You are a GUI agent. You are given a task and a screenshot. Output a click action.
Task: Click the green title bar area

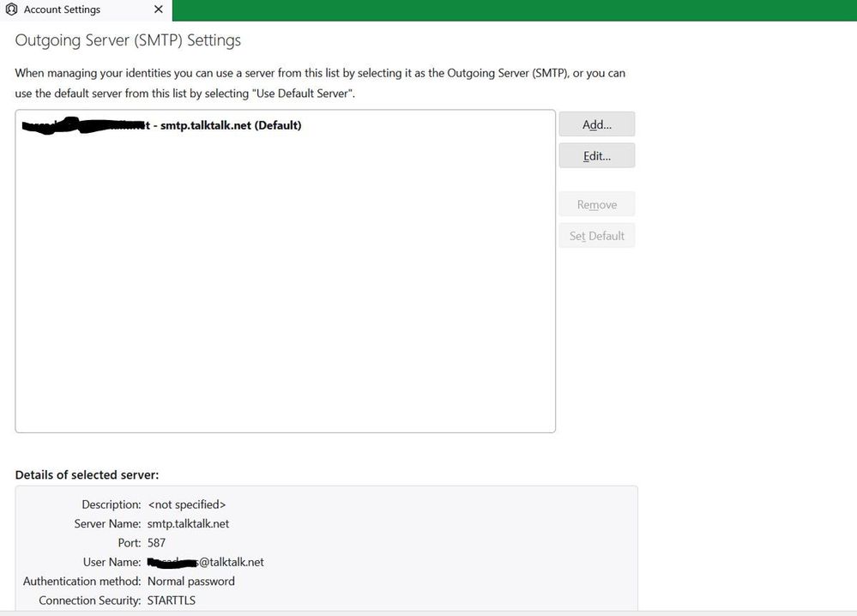pyautogui.click(x=515, y=10)
